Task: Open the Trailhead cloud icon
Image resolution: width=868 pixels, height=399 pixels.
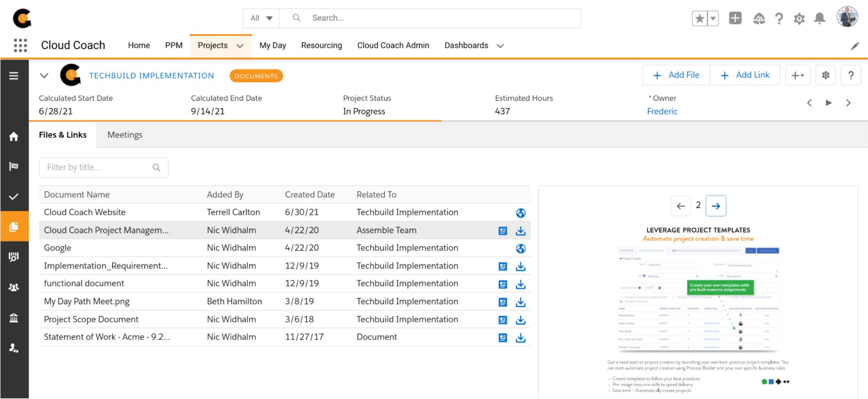Action: point(759,18)
